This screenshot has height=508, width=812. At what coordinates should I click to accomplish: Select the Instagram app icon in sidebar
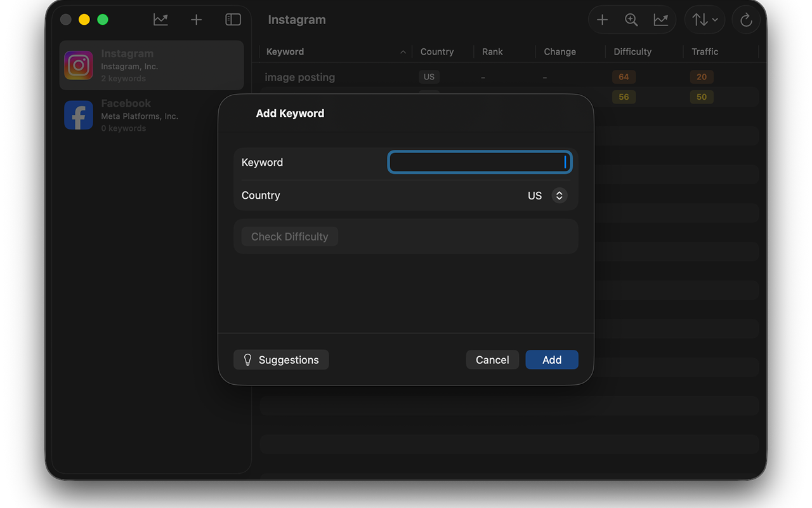coord(79,65)
